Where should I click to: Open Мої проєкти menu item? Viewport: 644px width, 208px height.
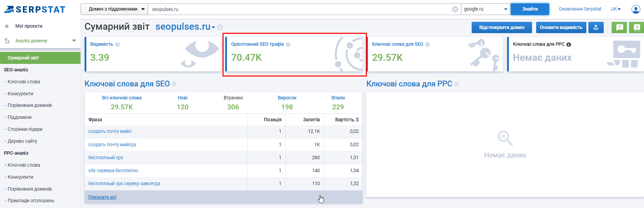tap(29, 26)
